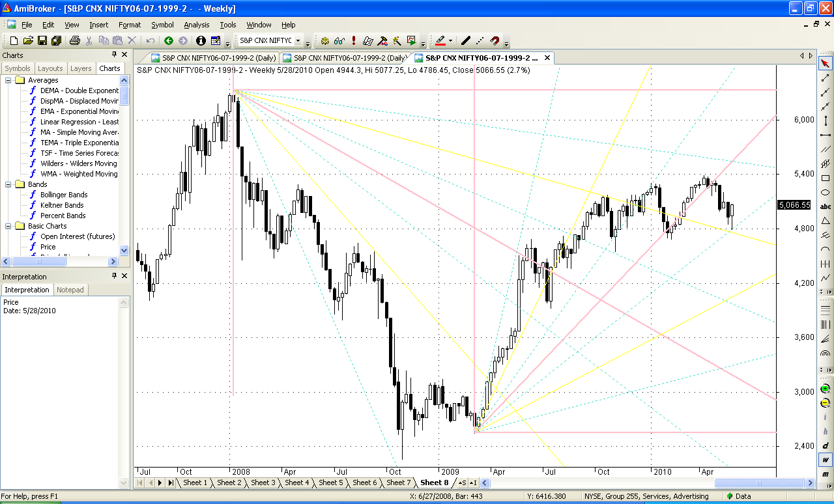Select Open Interest (futures) chart
Image resolution: width=834 pixels, height=504 pixels.
[77, 236]
